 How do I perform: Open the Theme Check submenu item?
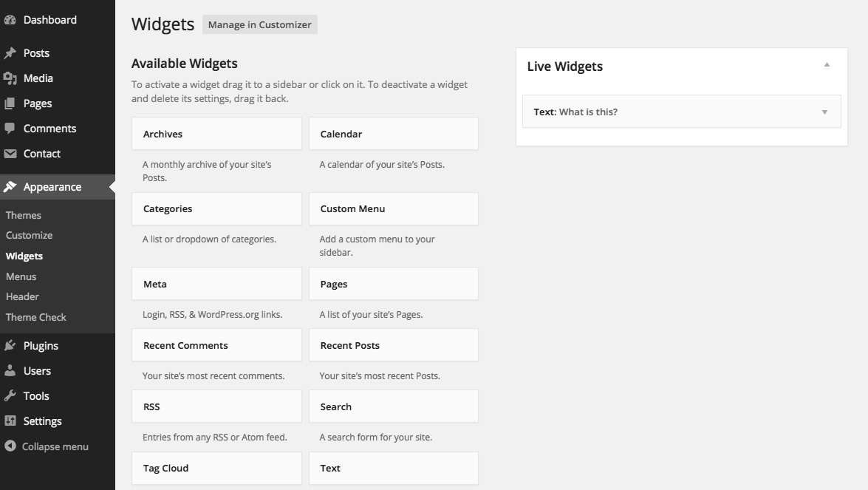pos(35,317)
